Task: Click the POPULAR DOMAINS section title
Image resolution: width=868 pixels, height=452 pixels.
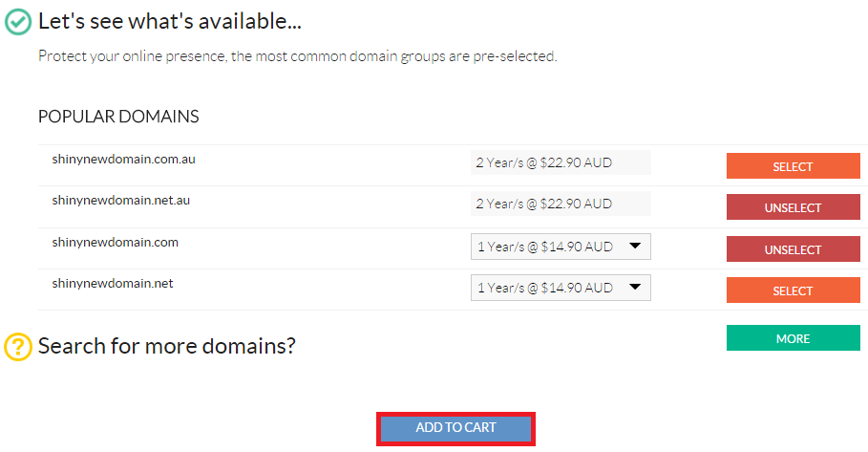Action: tap(118, 117)
